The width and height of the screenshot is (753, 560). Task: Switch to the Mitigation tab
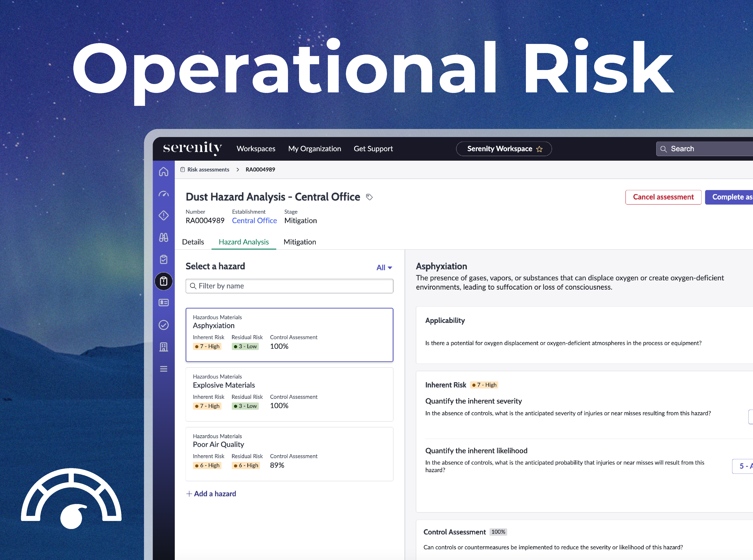click(300, 242)
